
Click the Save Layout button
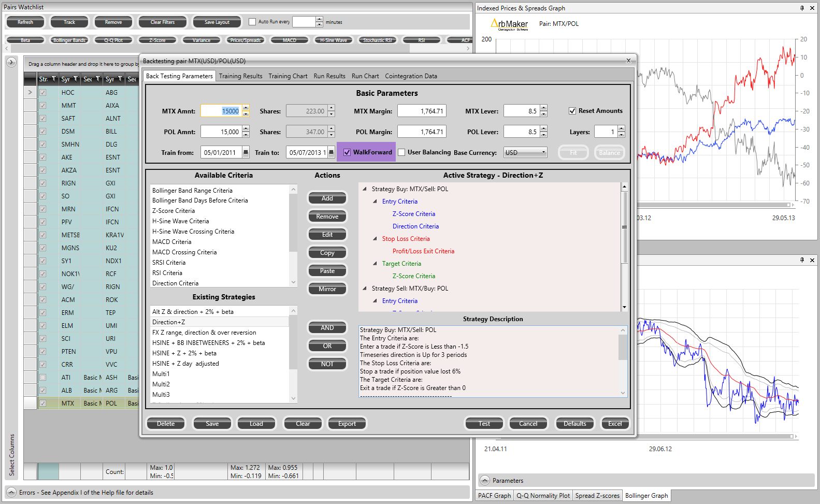click(217, 22)
